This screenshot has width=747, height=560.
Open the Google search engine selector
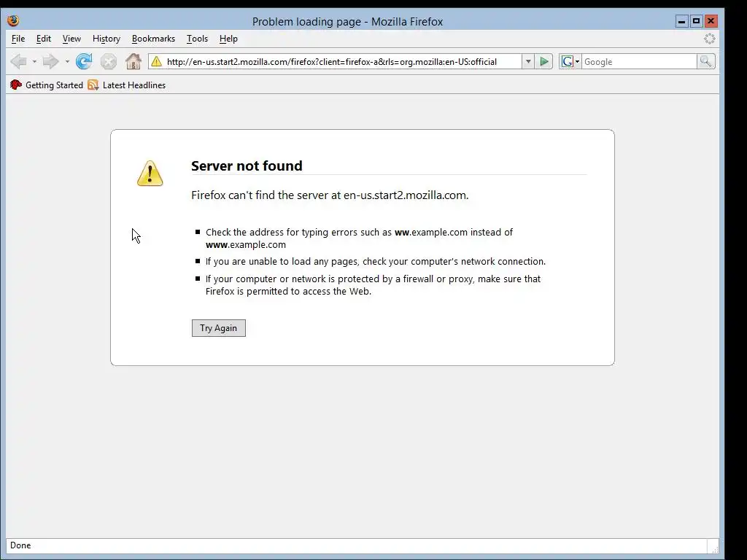point(570,61)
